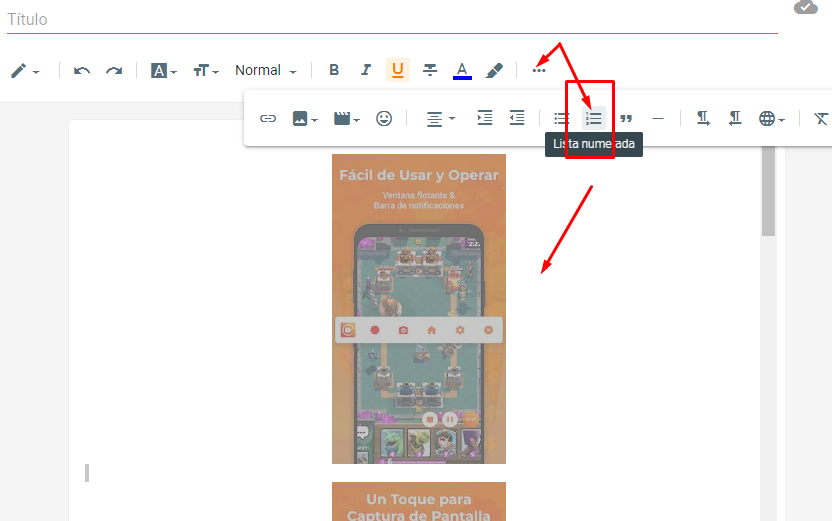
Task: Click the editor vertical scrollbar thumb
Action: (x=768, y=191)
